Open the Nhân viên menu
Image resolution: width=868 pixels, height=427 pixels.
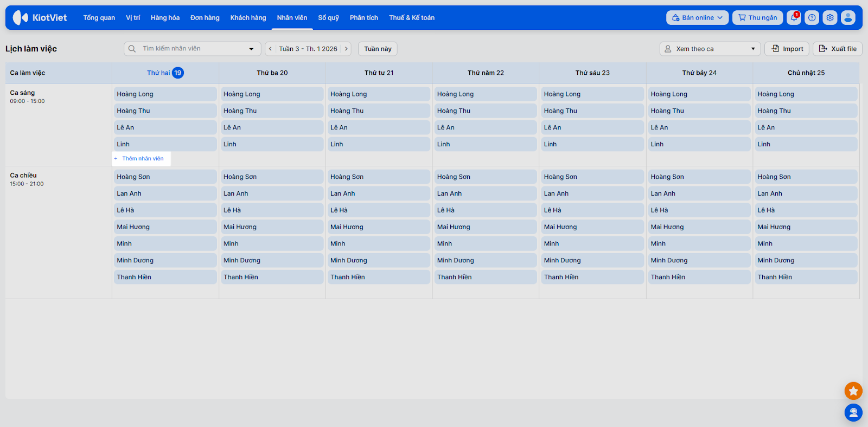pos(292,18)
